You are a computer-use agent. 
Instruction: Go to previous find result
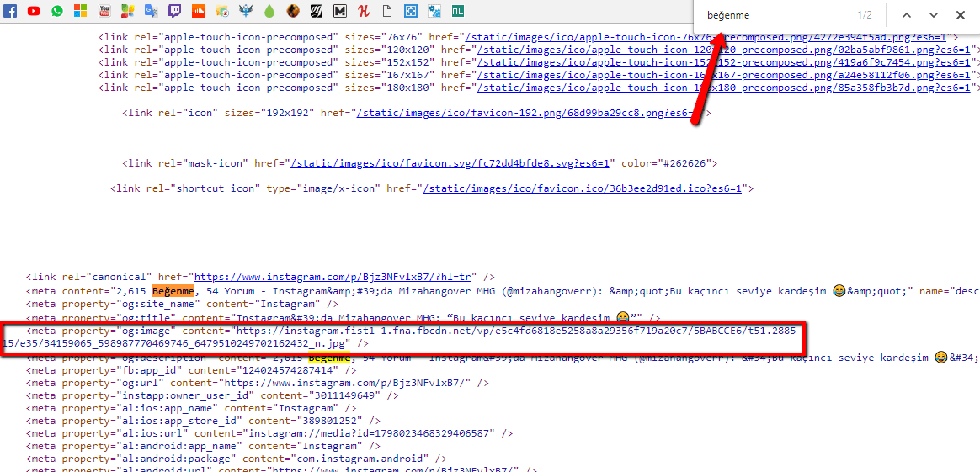(x=906, y=15)
